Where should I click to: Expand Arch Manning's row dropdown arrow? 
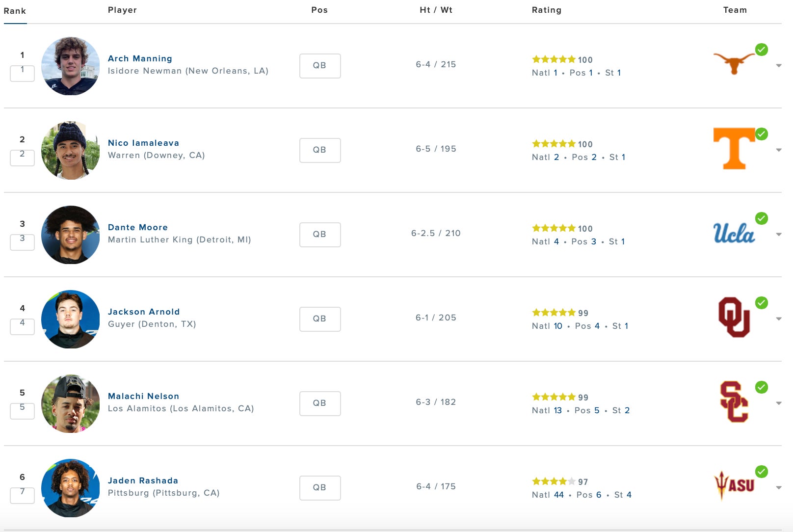779,66
